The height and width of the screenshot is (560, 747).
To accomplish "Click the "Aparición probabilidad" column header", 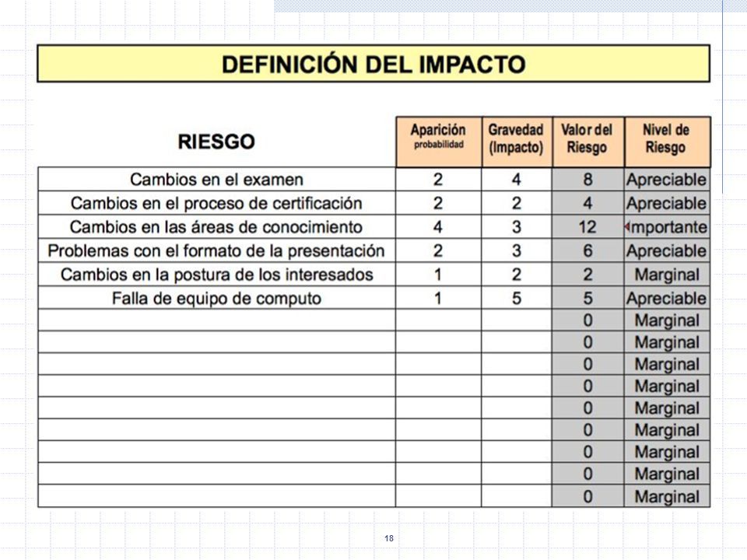I will tap(439, 142).
